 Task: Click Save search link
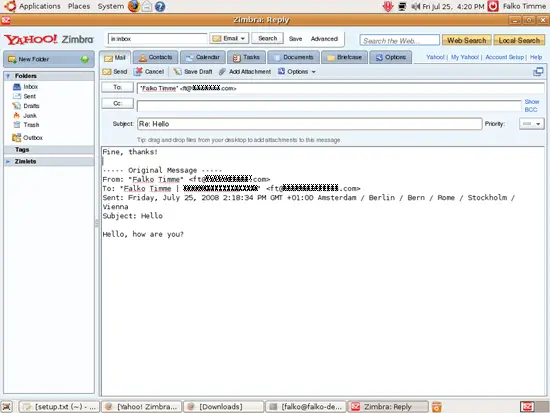[295, 39]
